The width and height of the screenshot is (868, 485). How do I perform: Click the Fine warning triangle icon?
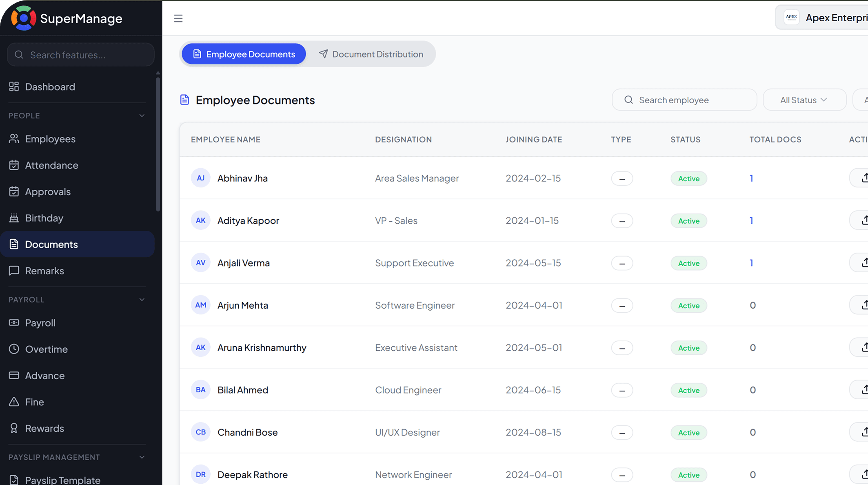(14, 402)
